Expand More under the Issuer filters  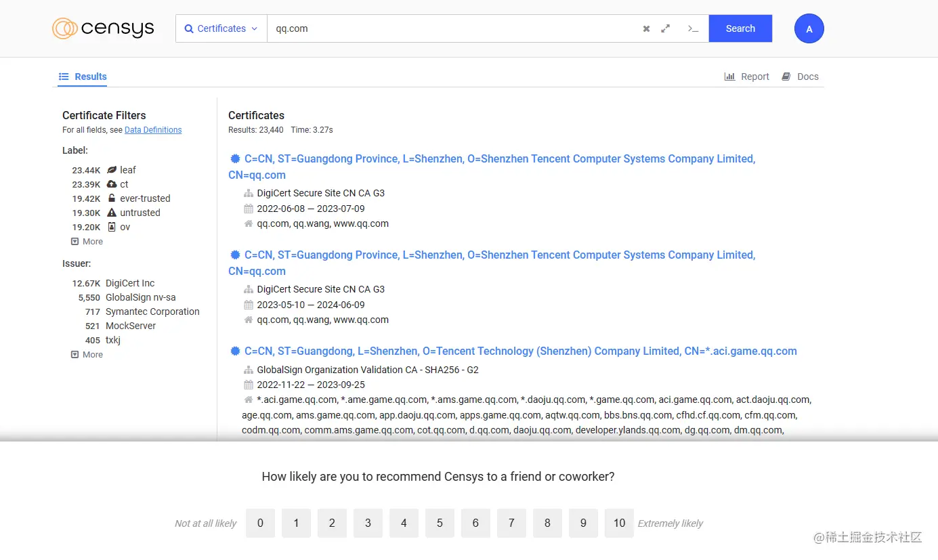87,355
